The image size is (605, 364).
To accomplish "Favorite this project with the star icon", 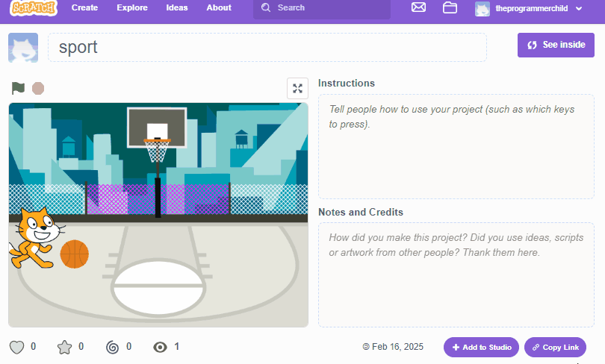I will [64, 347].
